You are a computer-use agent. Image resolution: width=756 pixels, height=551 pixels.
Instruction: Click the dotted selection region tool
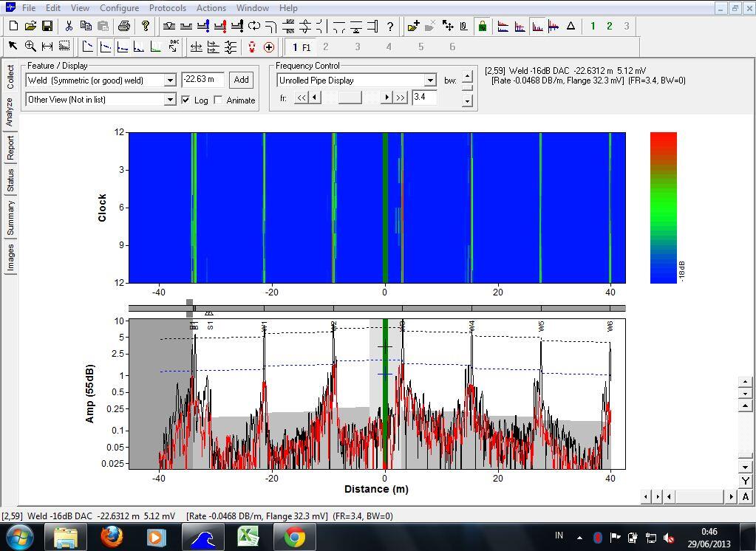(64, 47)
